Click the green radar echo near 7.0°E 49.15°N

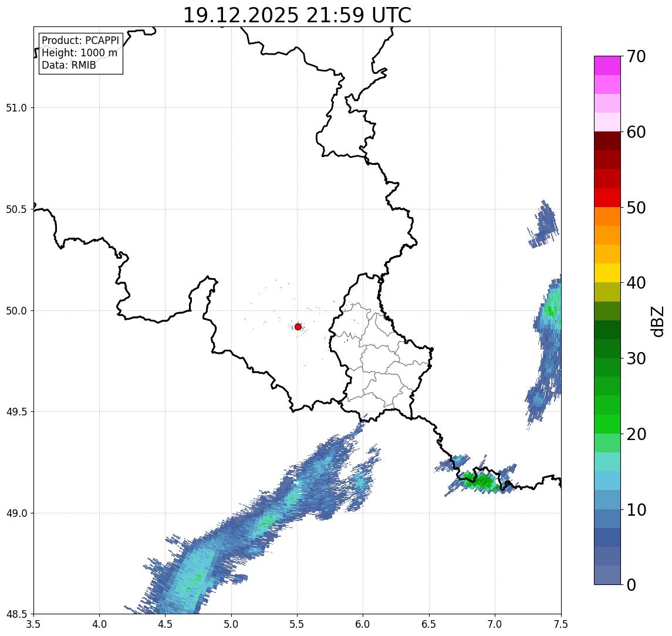481,481
